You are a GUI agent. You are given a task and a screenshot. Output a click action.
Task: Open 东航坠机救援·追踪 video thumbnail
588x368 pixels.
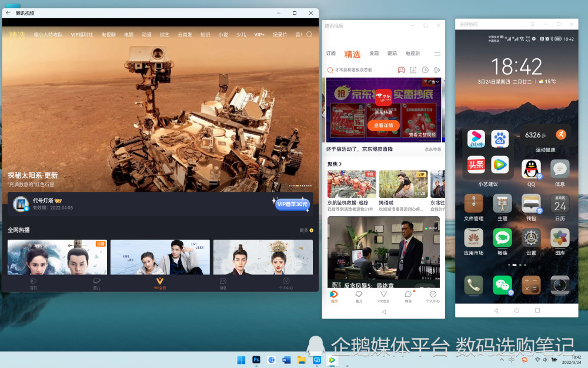tap(352, 184)
